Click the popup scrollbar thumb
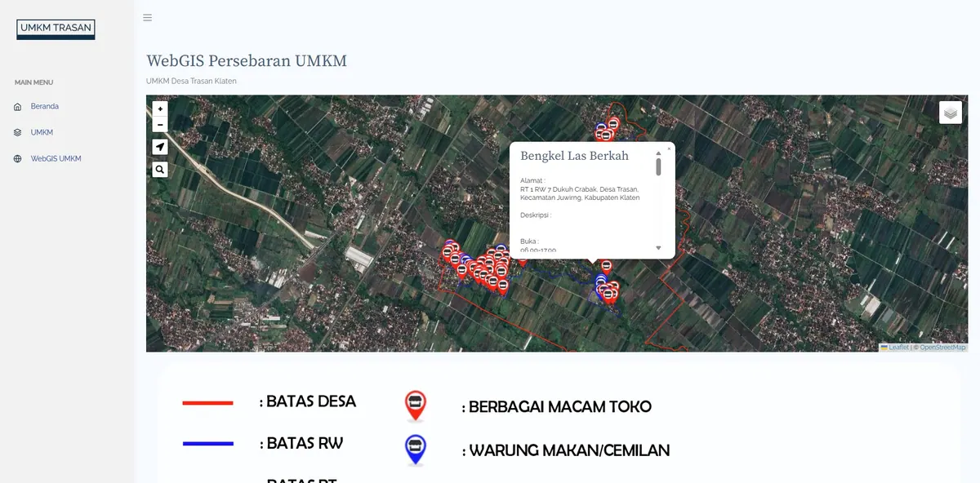 pyautogui.click(x=658, y=166)
